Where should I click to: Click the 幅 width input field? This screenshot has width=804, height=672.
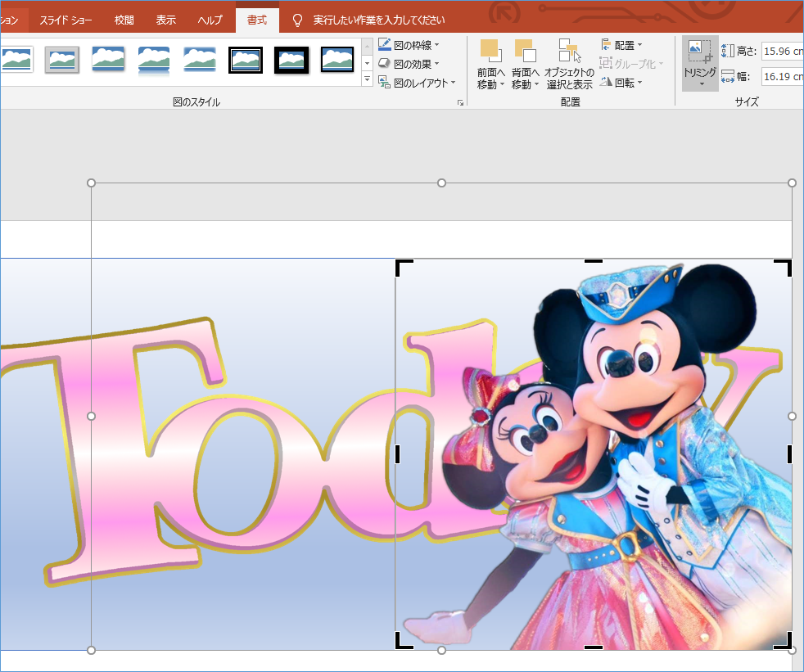pos(783,77)
